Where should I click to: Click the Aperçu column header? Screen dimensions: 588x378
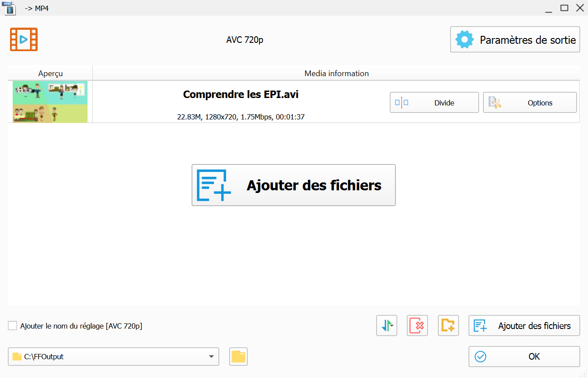50,73
